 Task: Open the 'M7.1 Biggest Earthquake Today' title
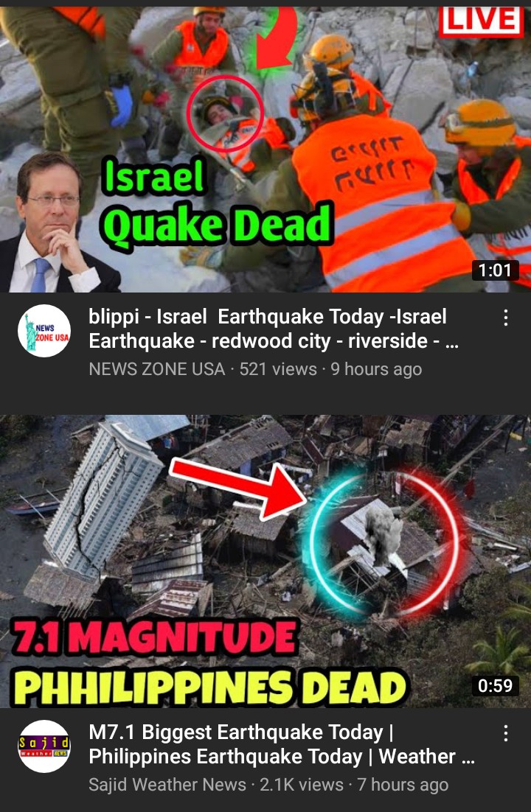tap(282, 745)
